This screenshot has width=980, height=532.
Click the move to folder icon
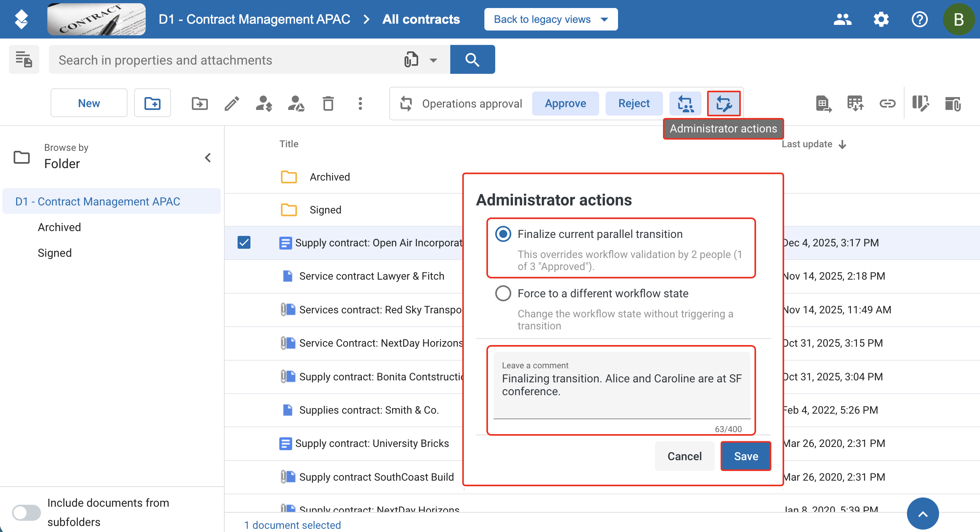(x=199, y=104)
